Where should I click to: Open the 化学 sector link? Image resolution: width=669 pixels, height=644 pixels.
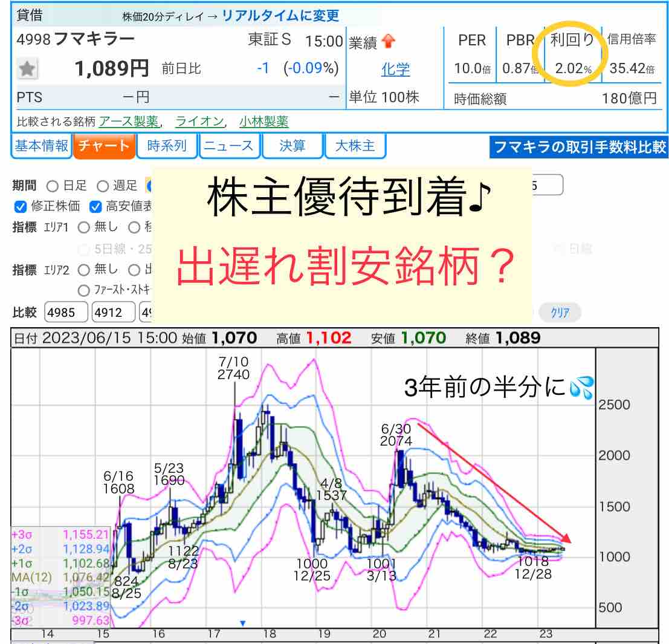coord(395,69)
